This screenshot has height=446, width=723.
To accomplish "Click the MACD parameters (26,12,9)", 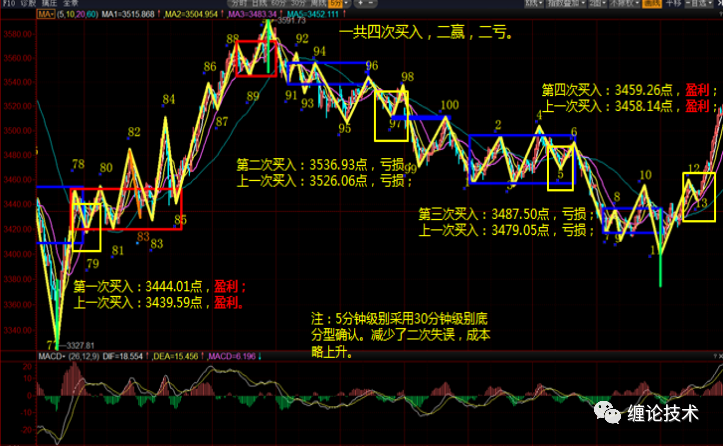I will pos(83,356).
